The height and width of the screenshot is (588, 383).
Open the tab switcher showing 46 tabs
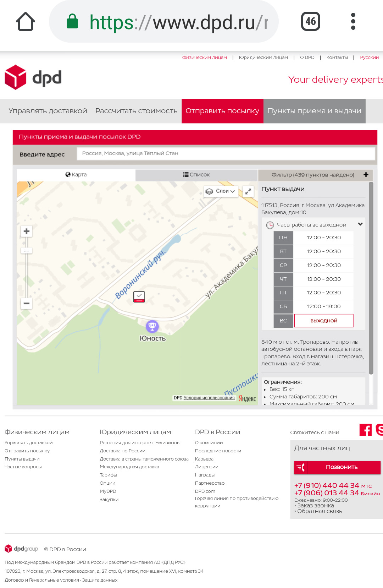[x=310, y=21]
